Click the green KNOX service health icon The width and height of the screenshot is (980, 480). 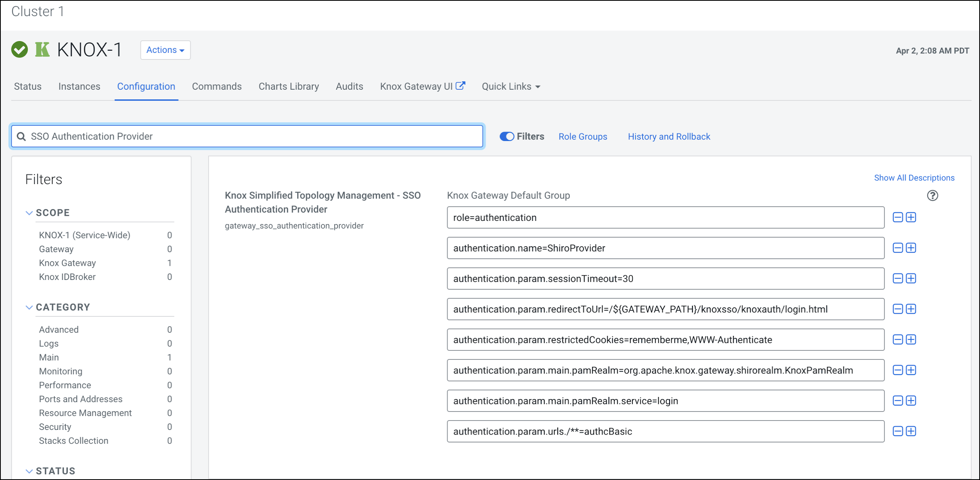(20, 50)
